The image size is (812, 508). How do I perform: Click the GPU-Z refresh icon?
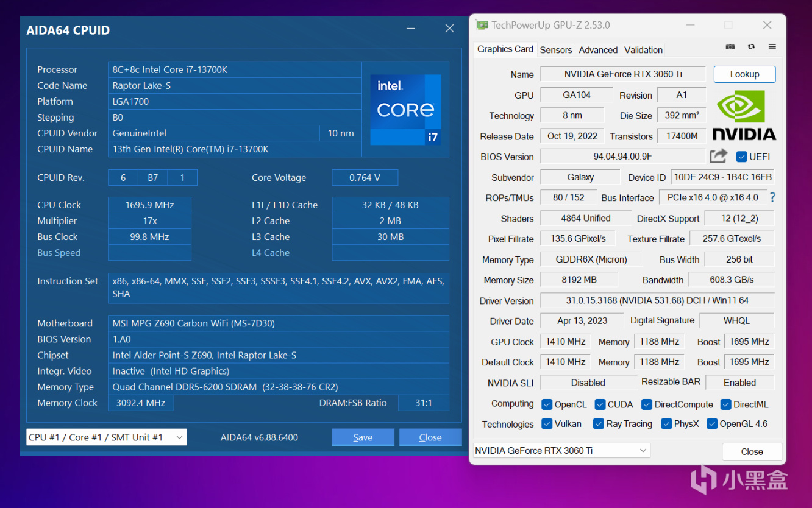click(x=751, y=47)
